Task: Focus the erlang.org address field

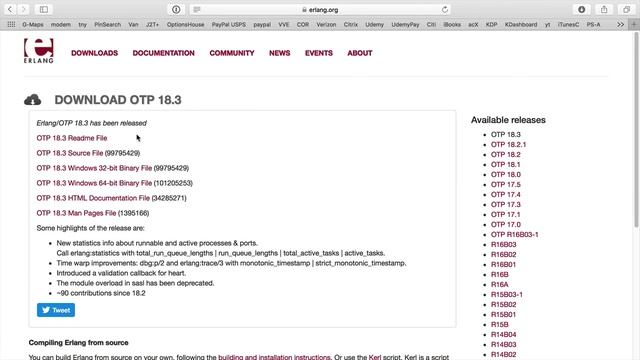Action: pos(320,9)
